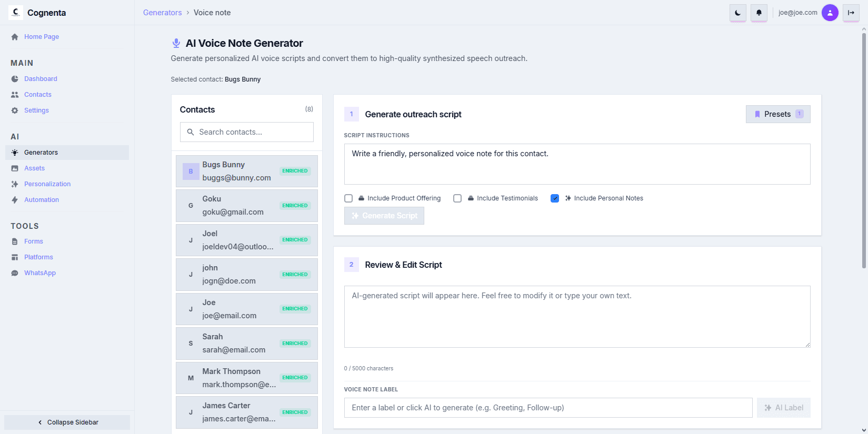Click the microphone icon beside page title
Screen dimensions: 868x434
click(176, 43)
